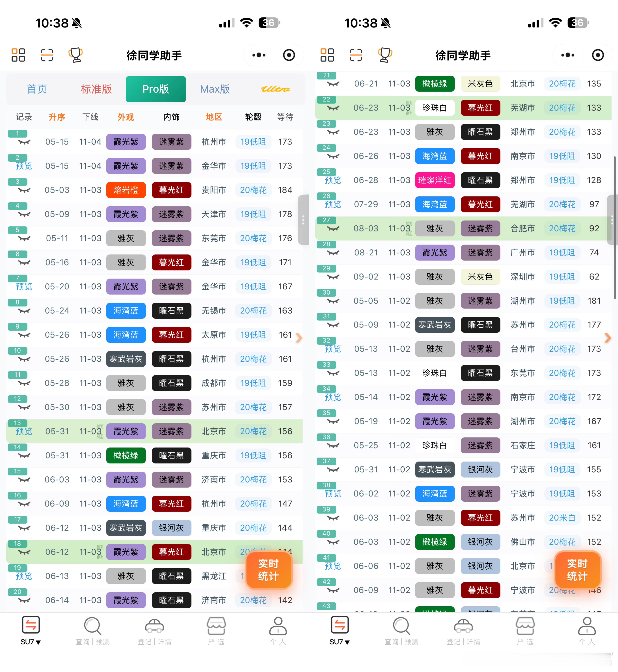Click the 熔岩橙 color chip on row 3
The image size is (618, 672).
coord(126,190)
